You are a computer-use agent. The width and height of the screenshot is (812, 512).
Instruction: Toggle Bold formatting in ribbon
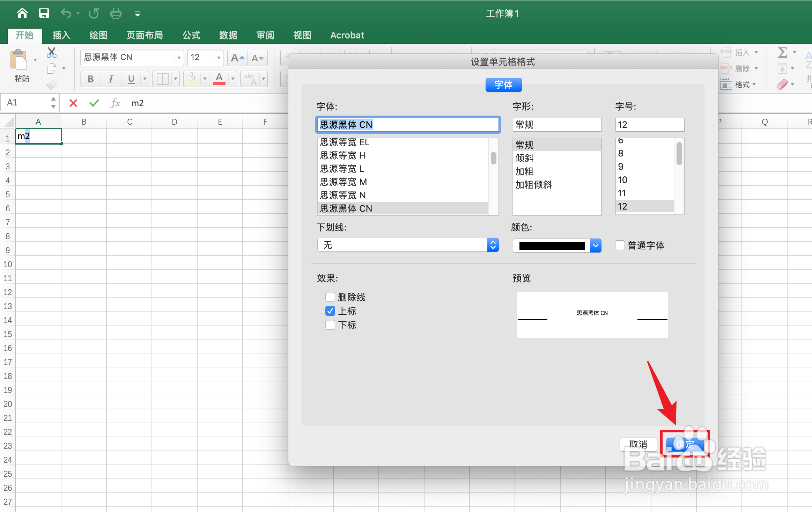coord(91,79)
